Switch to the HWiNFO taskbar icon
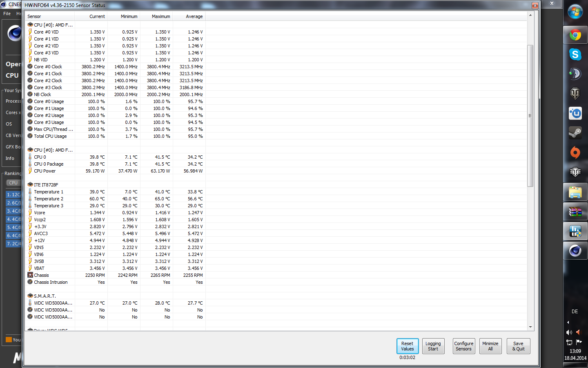 coord(575,231)
